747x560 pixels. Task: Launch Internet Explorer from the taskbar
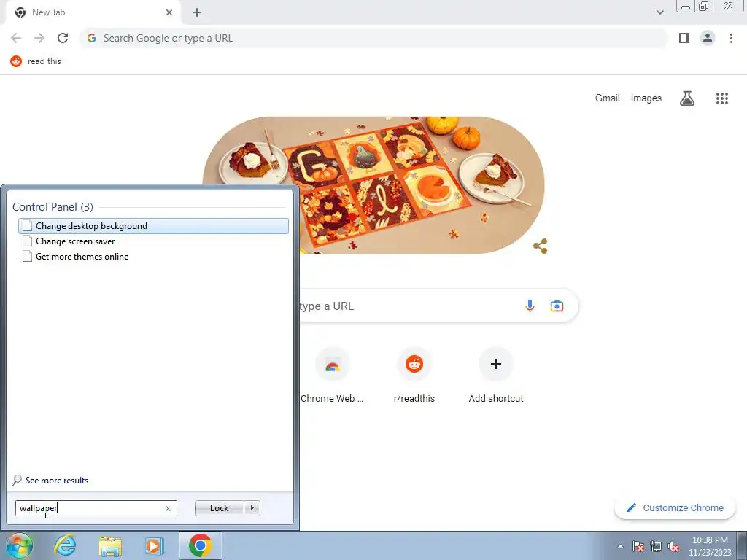(x=65, y=545)
